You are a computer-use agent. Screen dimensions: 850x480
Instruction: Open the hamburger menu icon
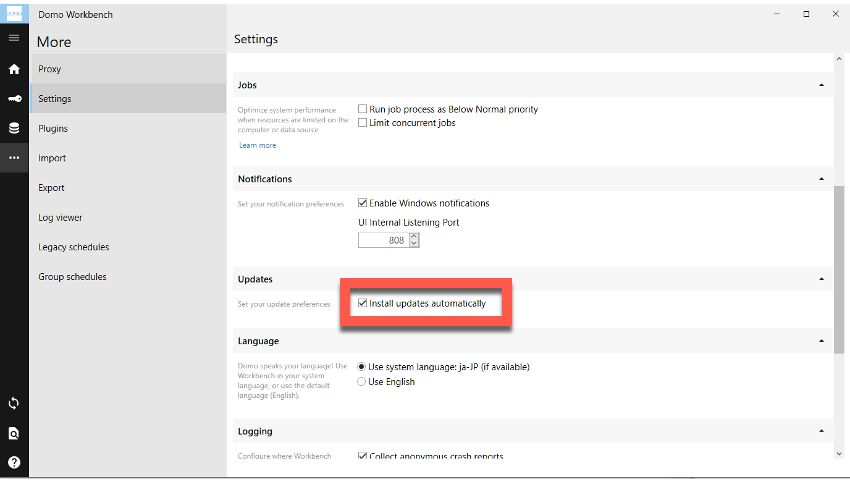click(14, 38)
